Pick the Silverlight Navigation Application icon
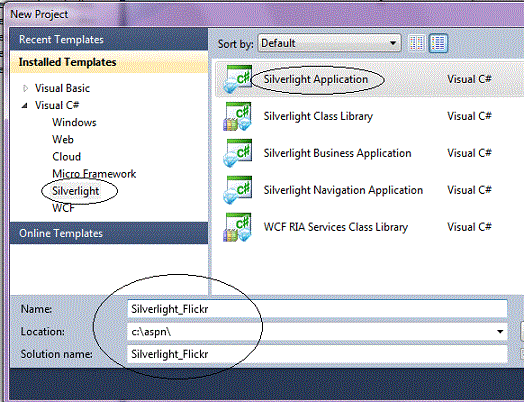The width and height of the screenshot is (524, 402). pos(238,190)
